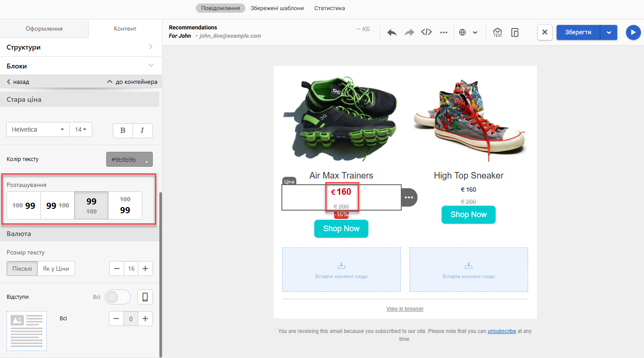The image size is (644, 358).
Task: Switch to the Оформлення tab
Action: coord(44,29)
